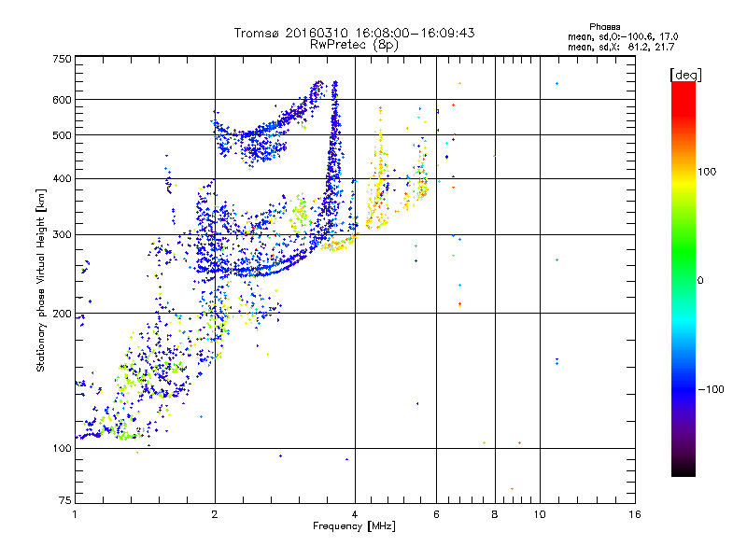Click the 'RwPretec (8p)' subtitle
The image size is (747, 560).
pyautogui.click(x=354, y=45)
